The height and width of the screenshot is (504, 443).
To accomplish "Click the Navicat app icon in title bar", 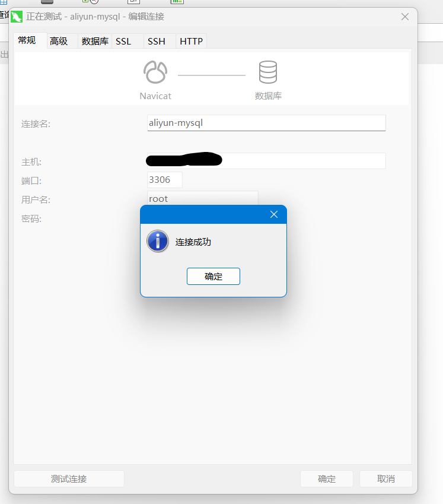I will [17, 17].
